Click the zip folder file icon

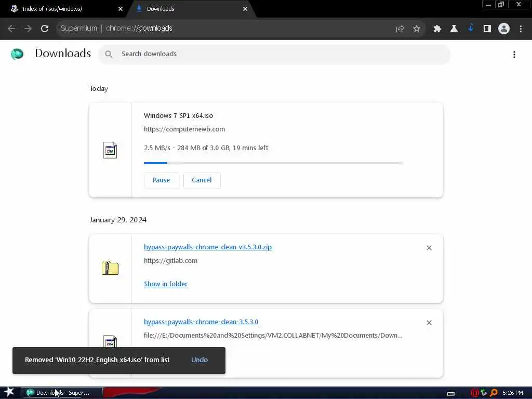[x=110, y=268]
